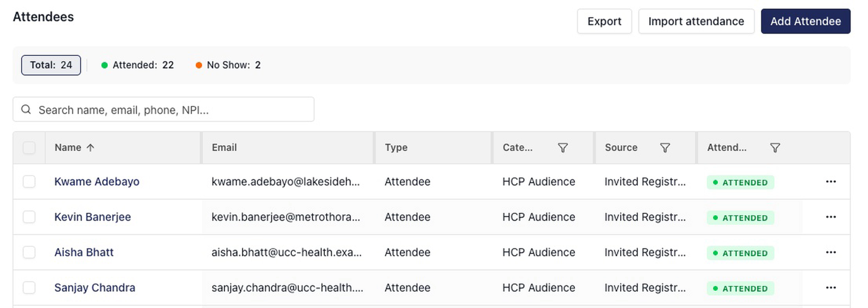Image resolution: width=868 pixels, height=308 pixels.
Task: Filter by No Show: 2
Action: [x=228, y=65]
